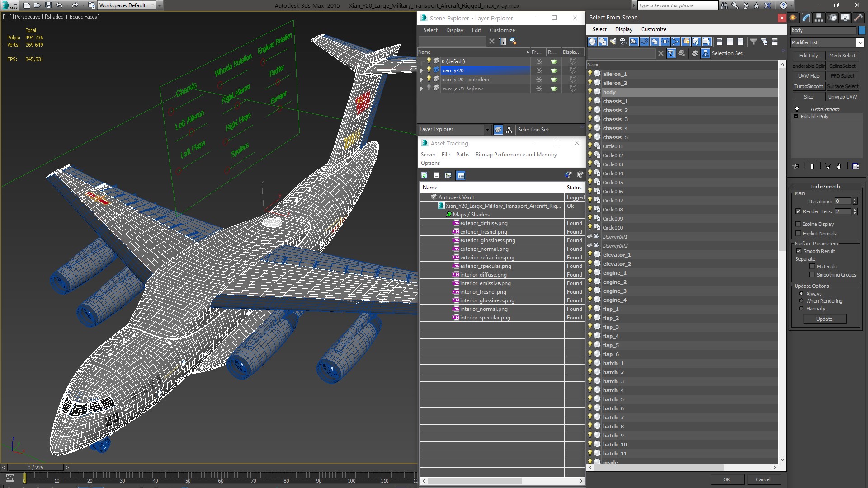The height and width of the screenshot is (488, 868).
Task: Open the Display command panel tab
Action: [844, 18]
